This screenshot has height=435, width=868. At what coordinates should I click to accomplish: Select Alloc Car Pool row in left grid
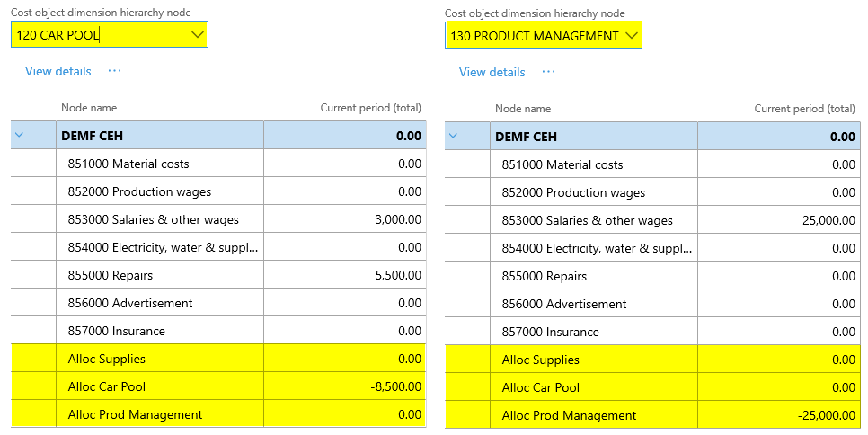[106, 386]
